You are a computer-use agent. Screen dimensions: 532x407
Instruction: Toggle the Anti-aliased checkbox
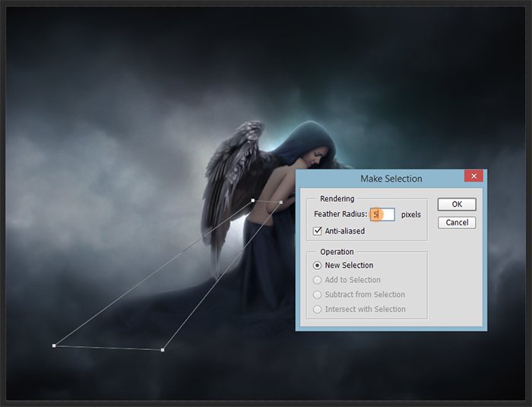click(x=318, y=231)
